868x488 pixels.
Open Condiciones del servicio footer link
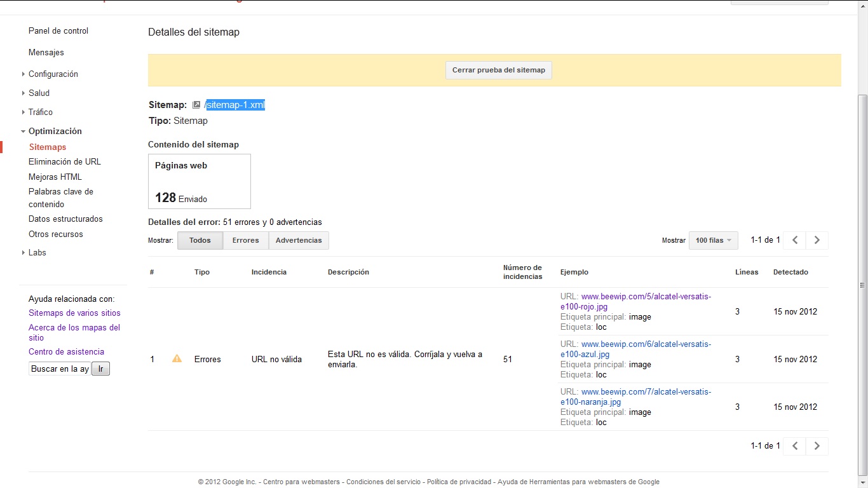tap(383, 482)
